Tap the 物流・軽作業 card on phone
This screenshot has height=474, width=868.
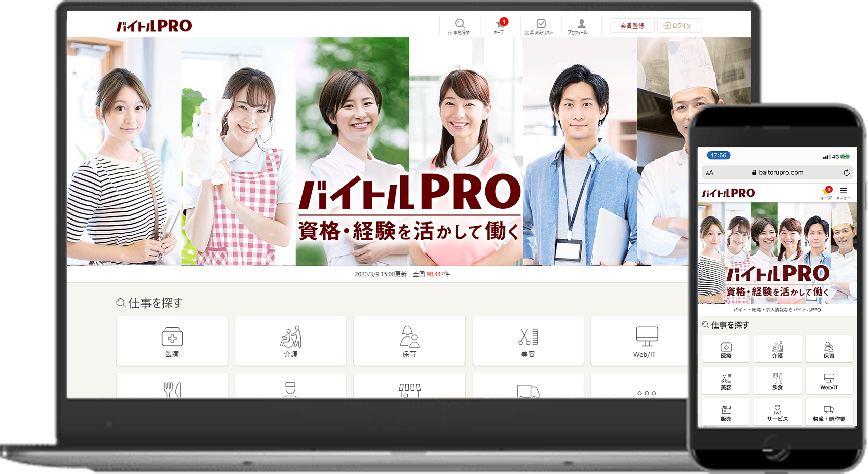pos(829,412)
